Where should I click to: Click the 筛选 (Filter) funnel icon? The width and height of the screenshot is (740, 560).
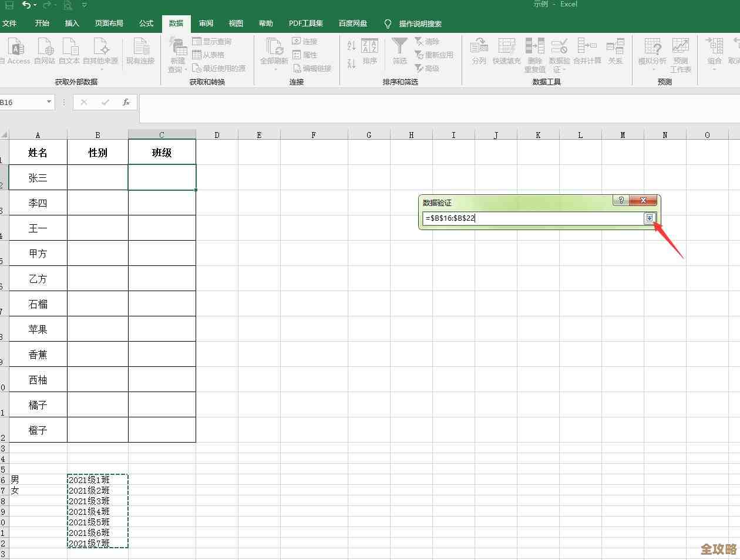[x=399, y=46]
